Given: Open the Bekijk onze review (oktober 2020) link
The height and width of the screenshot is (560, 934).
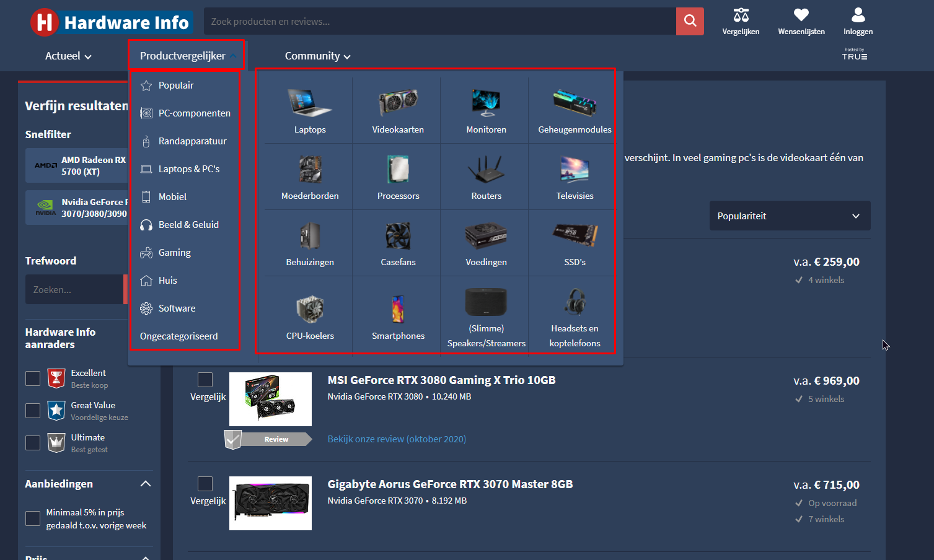Looking at the screenshot, I should 397,439.
